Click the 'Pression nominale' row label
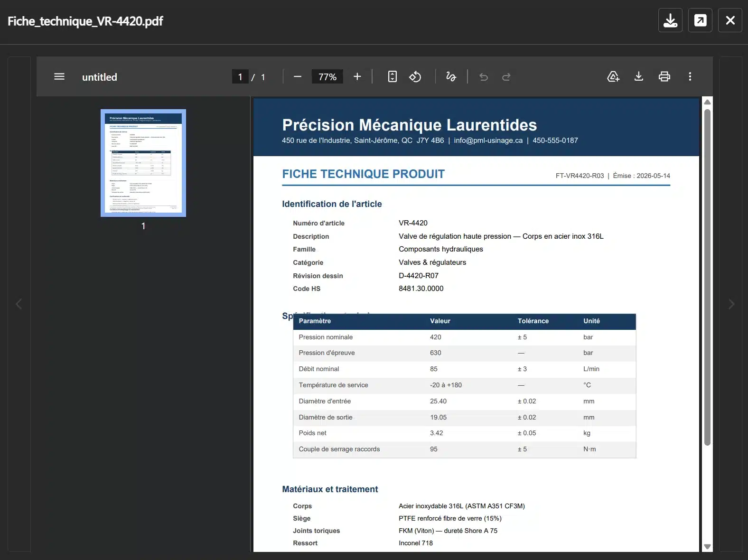748x560 pixels. pyautogui.click(x=326, y=337)
